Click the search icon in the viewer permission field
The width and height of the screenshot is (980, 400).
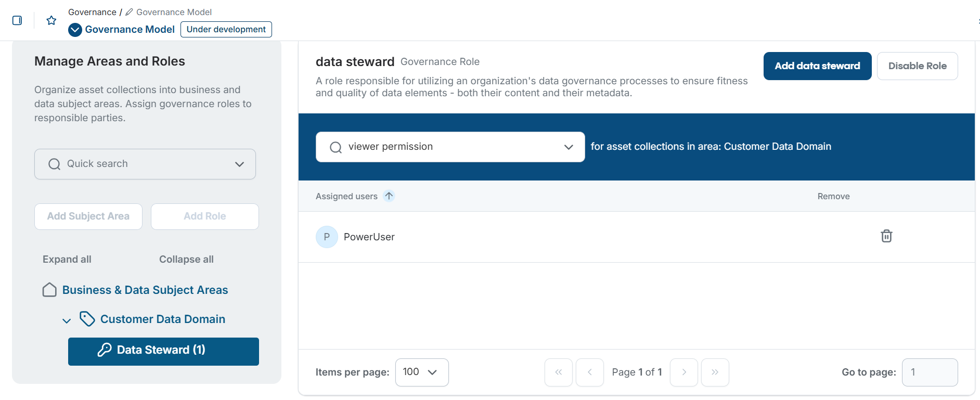tap(335, 147)
